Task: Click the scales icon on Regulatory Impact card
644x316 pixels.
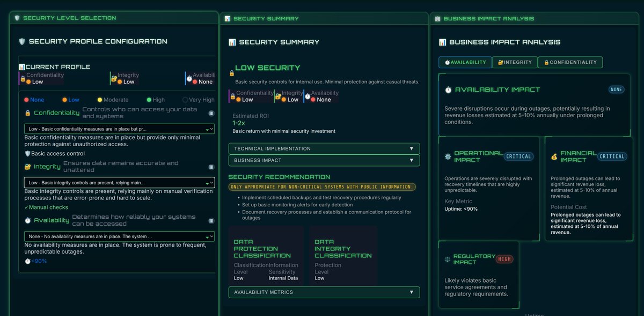Action: [x=448, y=259]
